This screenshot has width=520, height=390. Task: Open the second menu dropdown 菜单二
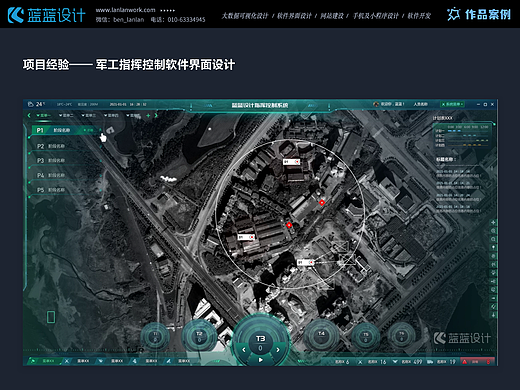(x=66, y=115)
